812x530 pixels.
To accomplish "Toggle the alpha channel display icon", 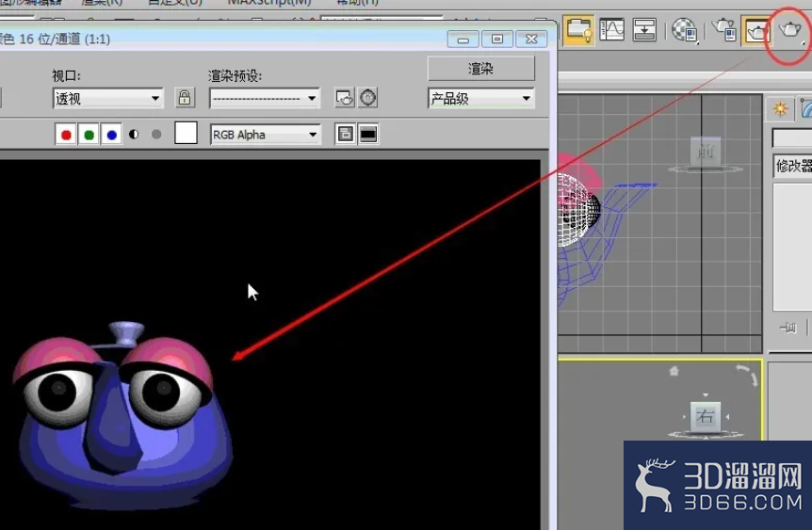I will 134,135.
